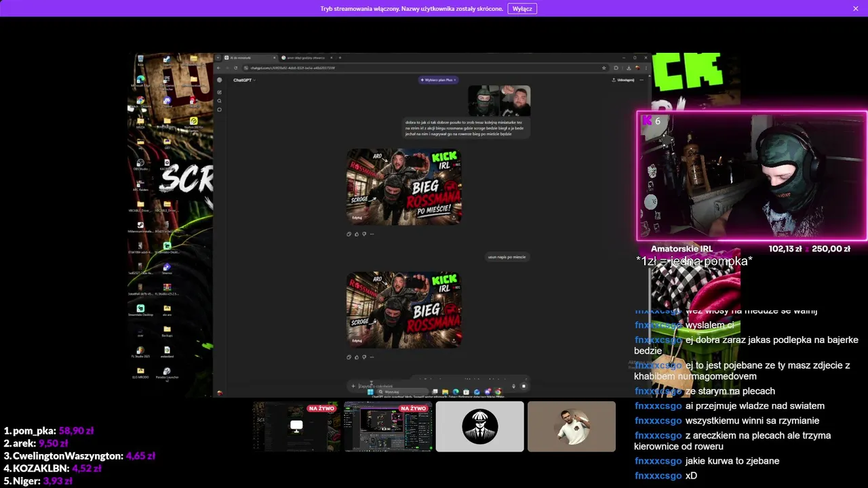This screenshot has height=488, width=868.
Task: Open a new browser tab with plus
Action: (340, 58)
